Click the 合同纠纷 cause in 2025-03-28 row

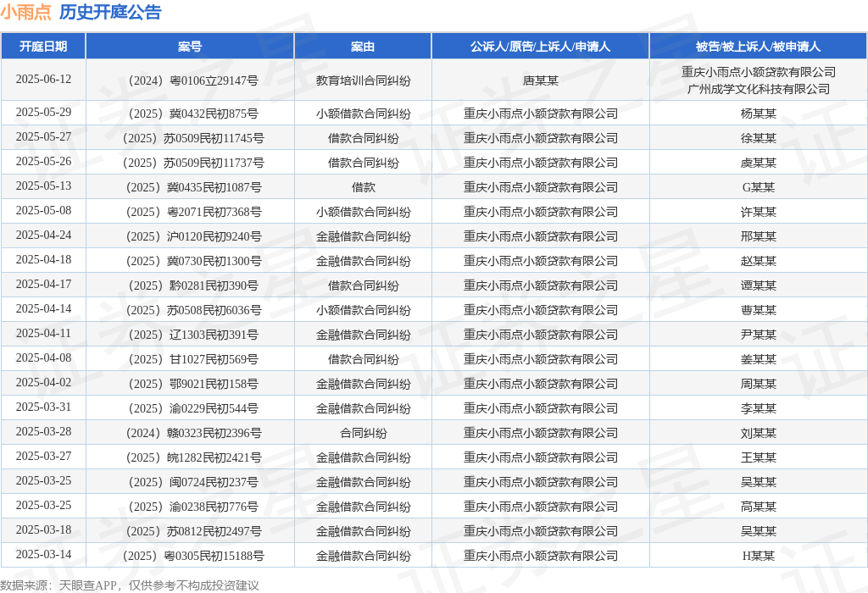coord(363,433)
